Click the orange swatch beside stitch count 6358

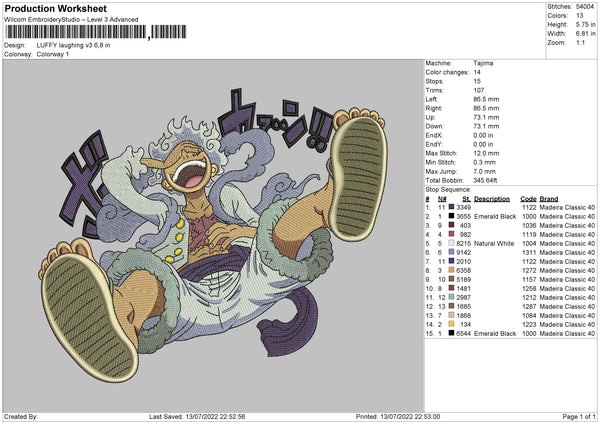451,271
